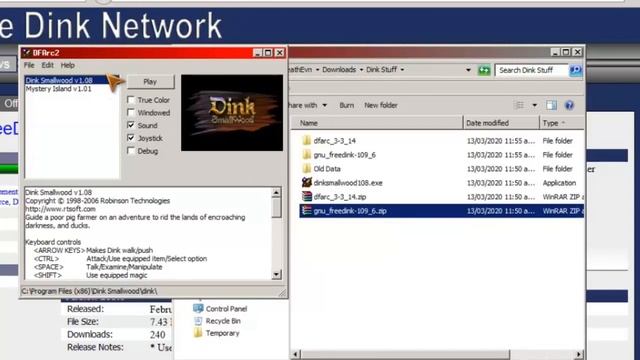
Task: Click the Dink Smallwood logo thumbnail
Action: (232, 113)
